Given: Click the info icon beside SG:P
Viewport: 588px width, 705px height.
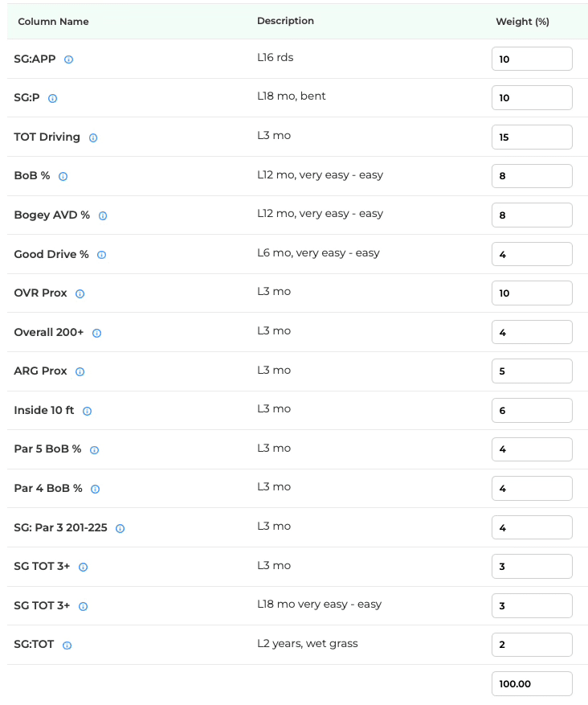Looking at the screenshot, I should [52, 98].
